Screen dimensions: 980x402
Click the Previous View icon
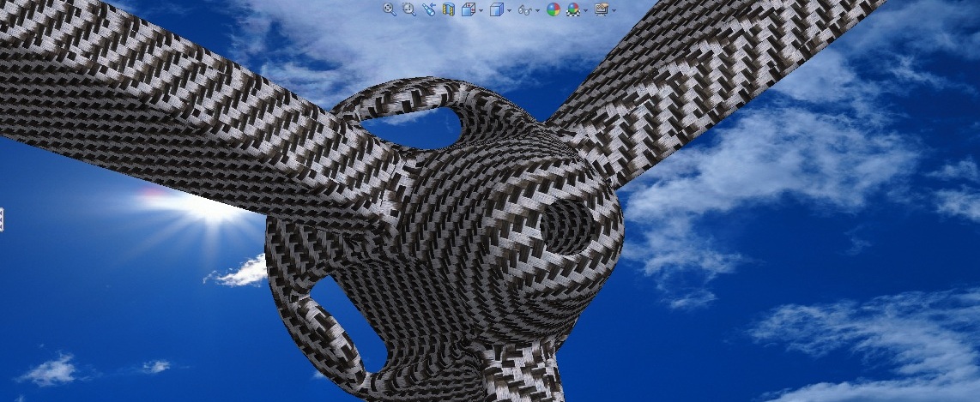(429, 9)
